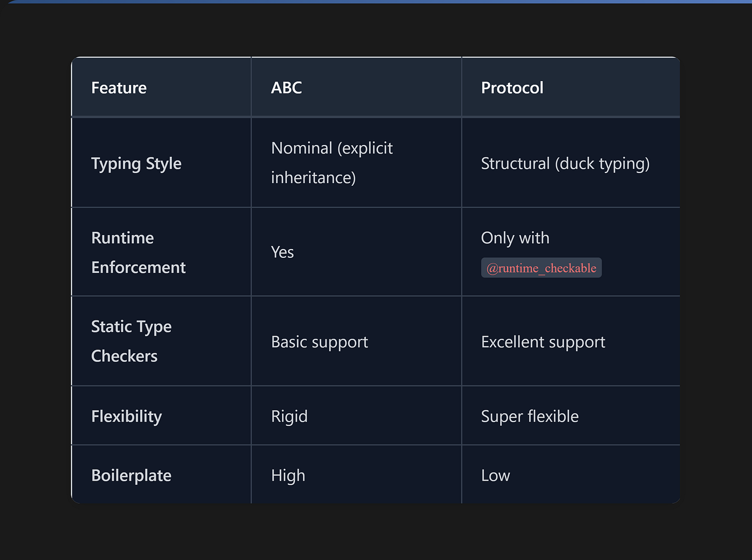Click the Low cell under Protocol
The width and height of the screenshot is (752, 560).
click(x=495, y=475)
